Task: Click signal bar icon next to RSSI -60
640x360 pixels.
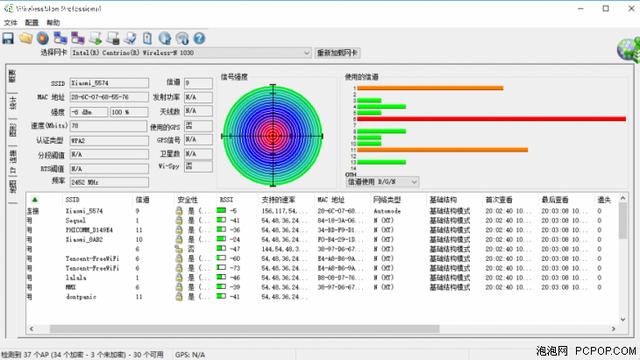Action: [221, 258]
